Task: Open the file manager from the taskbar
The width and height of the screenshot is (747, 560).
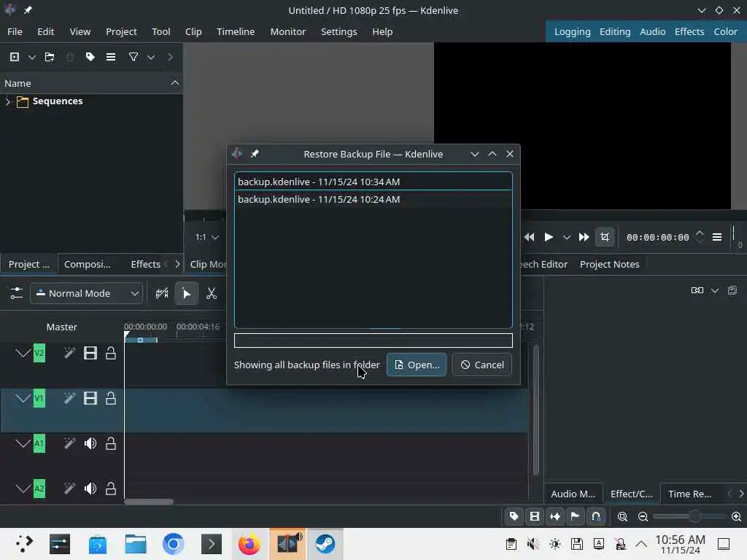Action: tap(135, 544)
